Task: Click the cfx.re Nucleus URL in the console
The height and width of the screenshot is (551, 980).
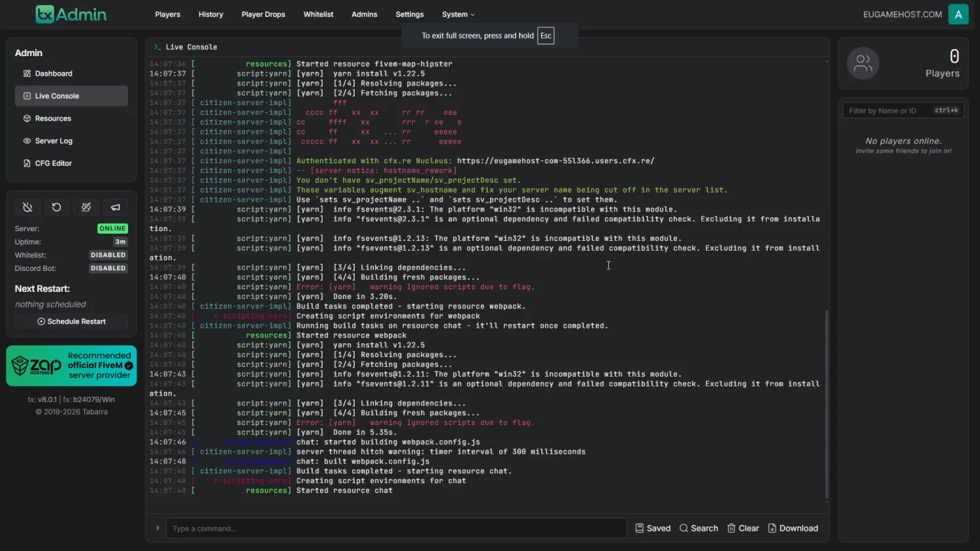Action: pos(555,161)
